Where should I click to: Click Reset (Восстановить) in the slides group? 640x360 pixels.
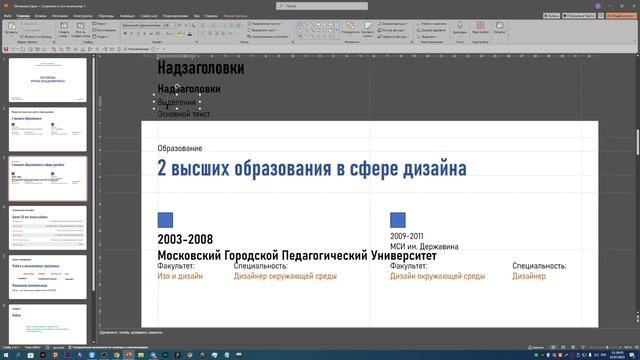[x=104, y=30]
